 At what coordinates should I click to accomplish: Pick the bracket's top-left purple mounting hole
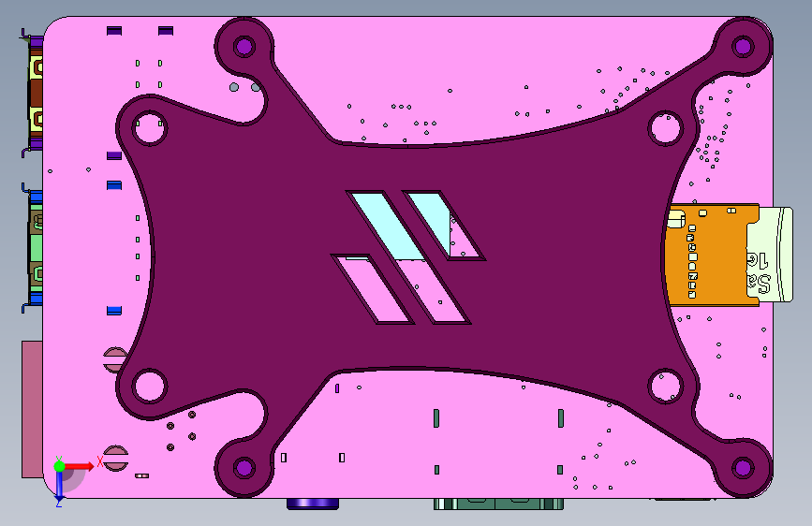pos(244,47)
